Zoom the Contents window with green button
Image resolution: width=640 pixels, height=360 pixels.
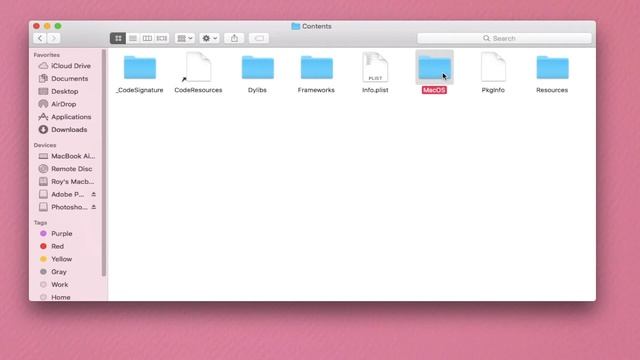[58, 26]
